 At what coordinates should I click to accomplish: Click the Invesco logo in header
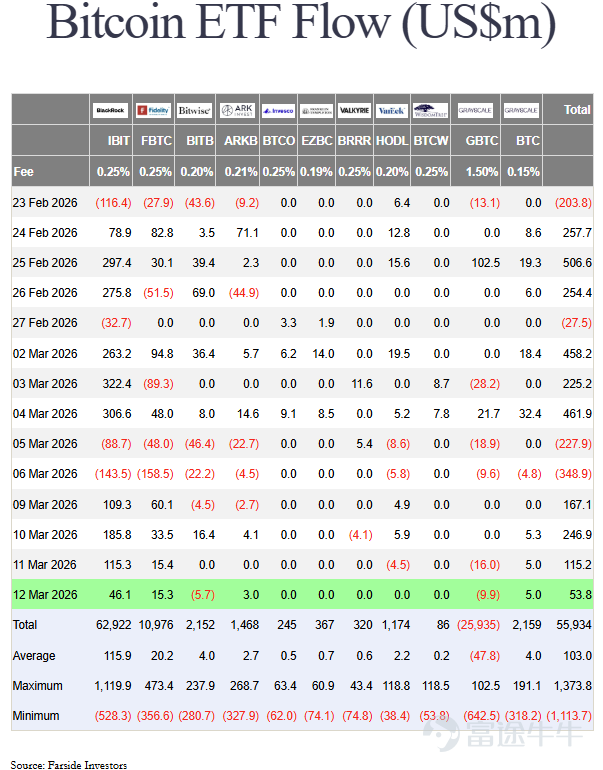click(x=278, y=110)
